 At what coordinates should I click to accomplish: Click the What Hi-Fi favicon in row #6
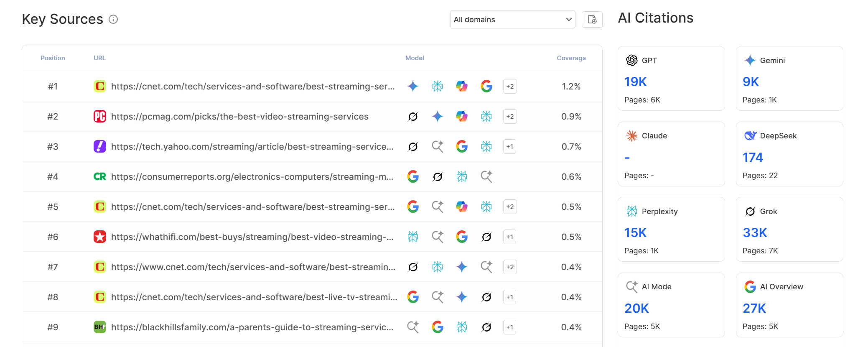click(99, 237)
